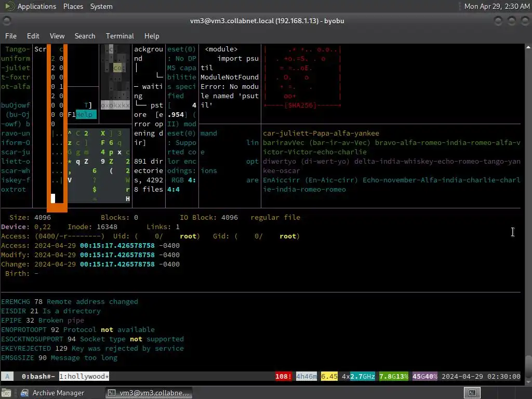Click the 7.8G13% memory indicator

point(394,376)
